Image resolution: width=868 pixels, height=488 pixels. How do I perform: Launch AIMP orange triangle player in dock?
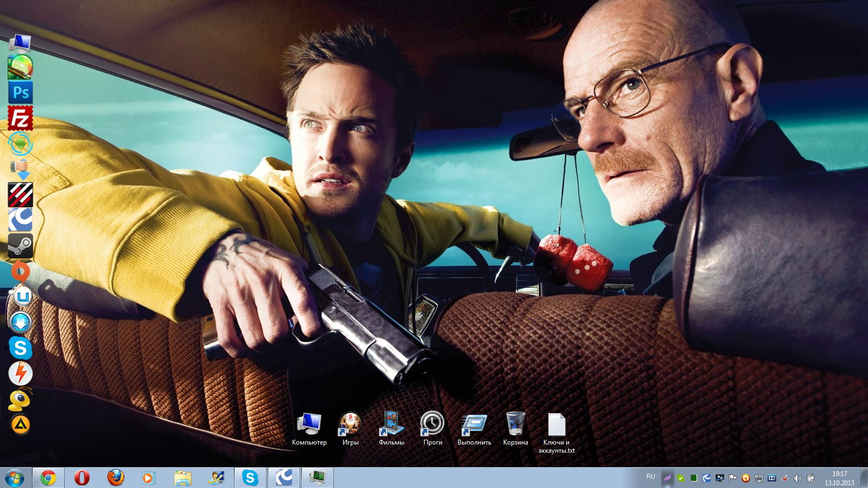tap(21, 424)
